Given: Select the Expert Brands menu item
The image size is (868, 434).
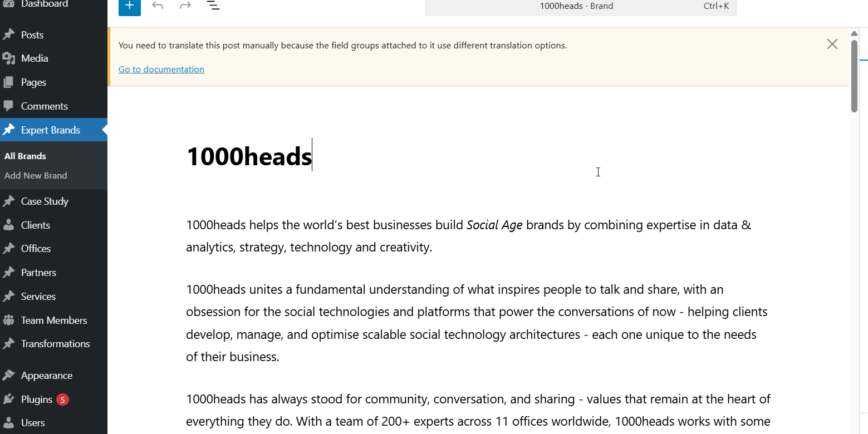Looking at the screenshot, I should 53,130.
